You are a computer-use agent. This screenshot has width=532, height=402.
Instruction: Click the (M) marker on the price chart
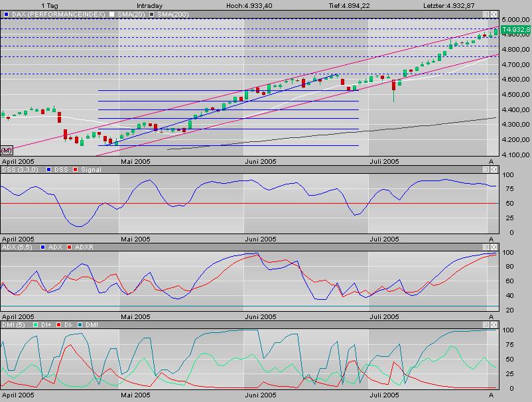click(x=7, y=151)
